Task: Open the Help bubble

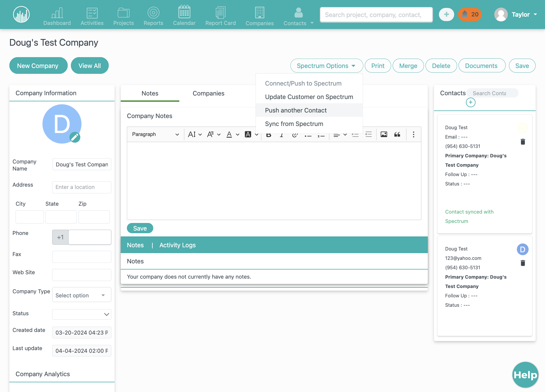Action: (x=525, y=375)
